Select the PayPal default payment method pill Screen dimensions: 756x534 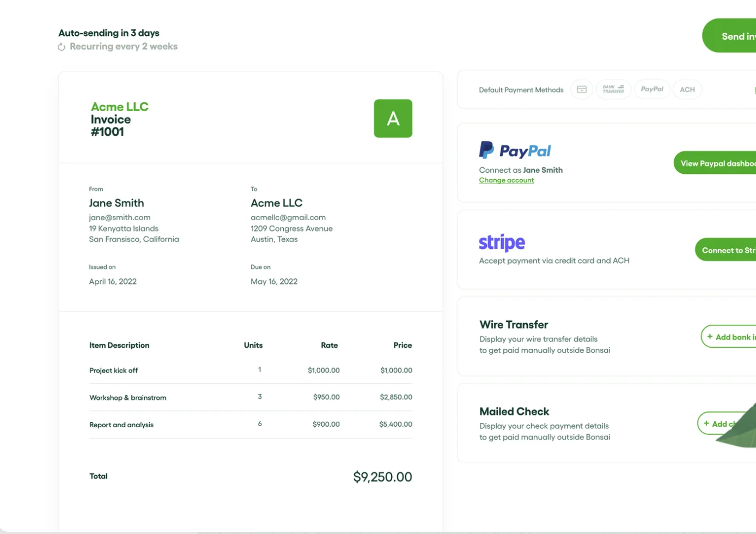click(652, 89)
